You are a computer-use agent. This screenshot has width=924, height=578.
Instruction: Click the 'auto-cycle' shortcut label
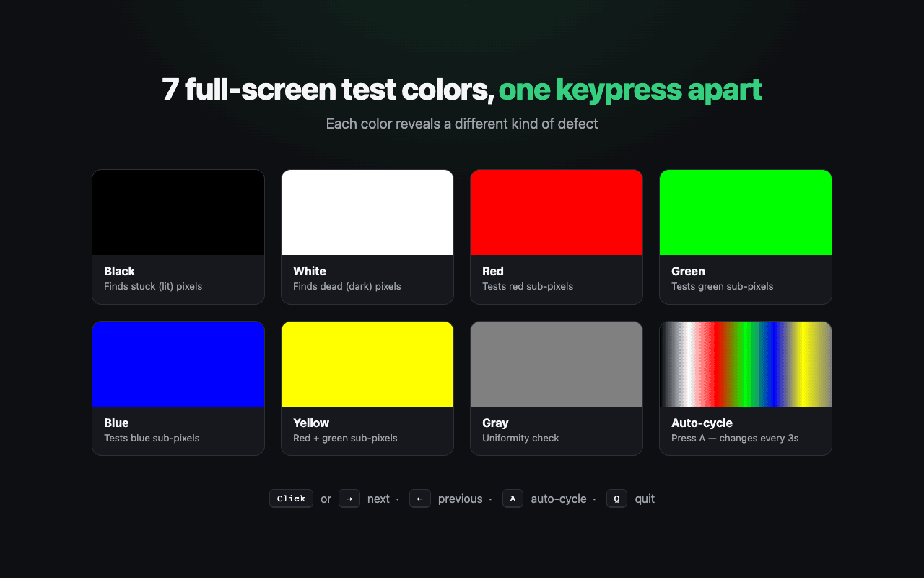point(559,499)
